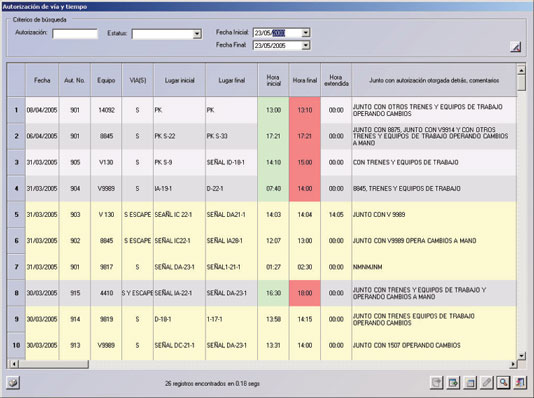This screenshot has width=534, height=398.
Task: Click the VIA(S) cell S Y ESCAPE
Action: click(x=138, y=293)
